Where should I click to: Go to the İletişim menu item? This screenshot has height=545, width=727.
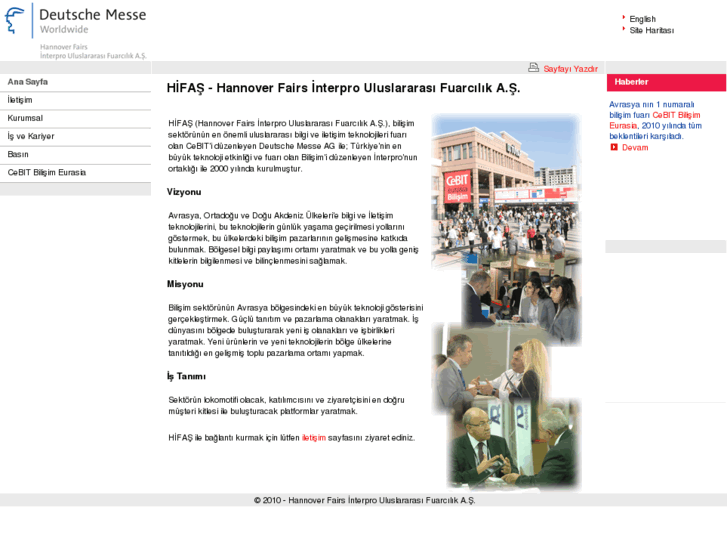tap(75, 100)
